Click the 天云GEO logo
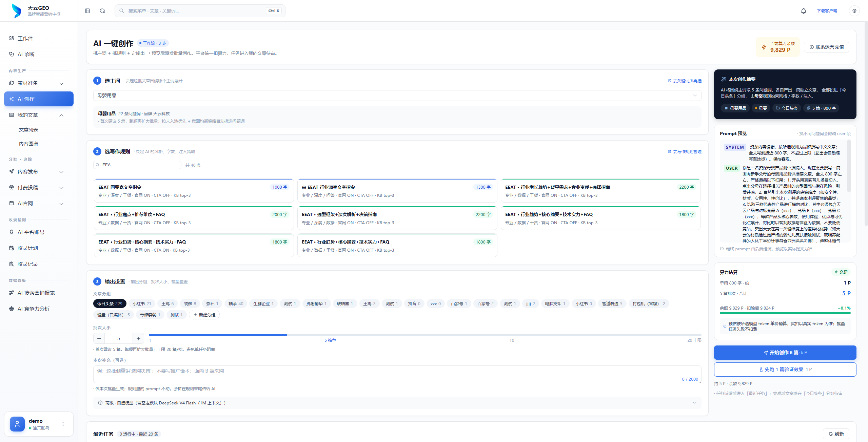868x442 pixels. pyautogui.click(x=16, y=11)
